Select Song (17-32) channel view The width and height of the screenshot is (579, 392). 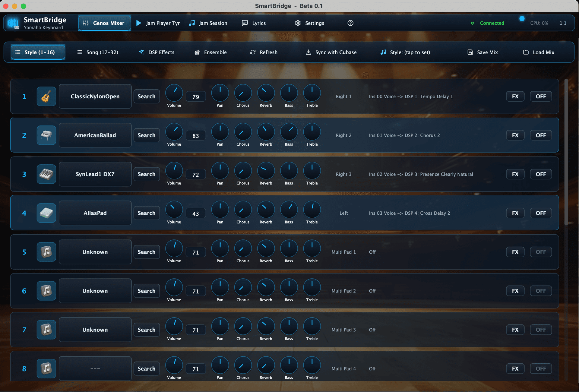pyautogui.click(x=97, y=52)
